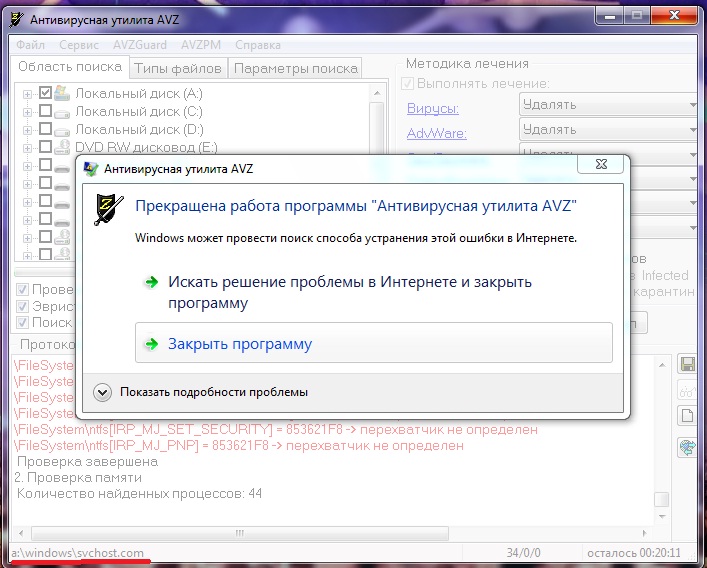Toggle checkbox beside 'Прове...' option
Viewport: 707px width, 568px height.
pyautogui.click(x=22, y=289)
